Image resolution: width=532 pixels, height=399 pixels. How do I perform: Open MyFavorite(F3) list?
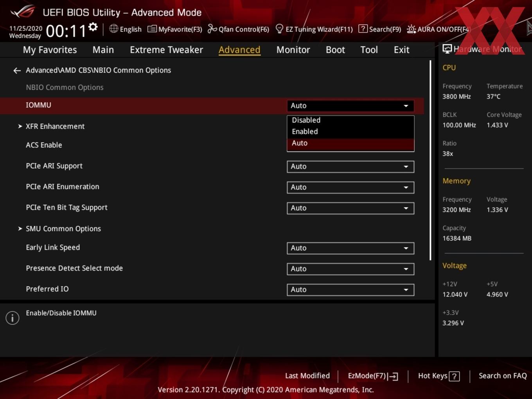point(175,29)
